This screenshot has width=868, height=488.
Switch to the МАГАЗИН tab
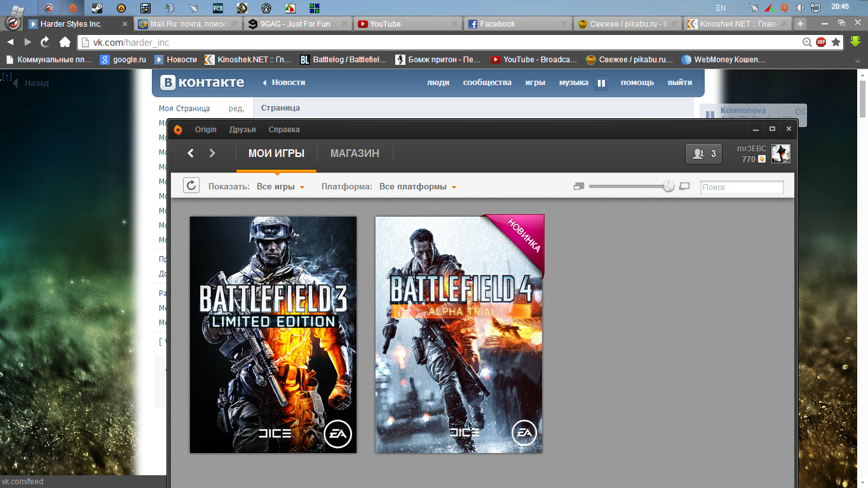pyautogui.click(x=355, y=153)
